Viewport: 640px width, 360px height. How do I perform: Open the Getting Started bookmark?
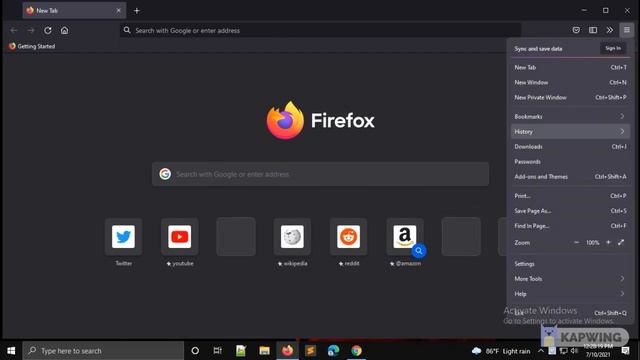tap(32, 46)
